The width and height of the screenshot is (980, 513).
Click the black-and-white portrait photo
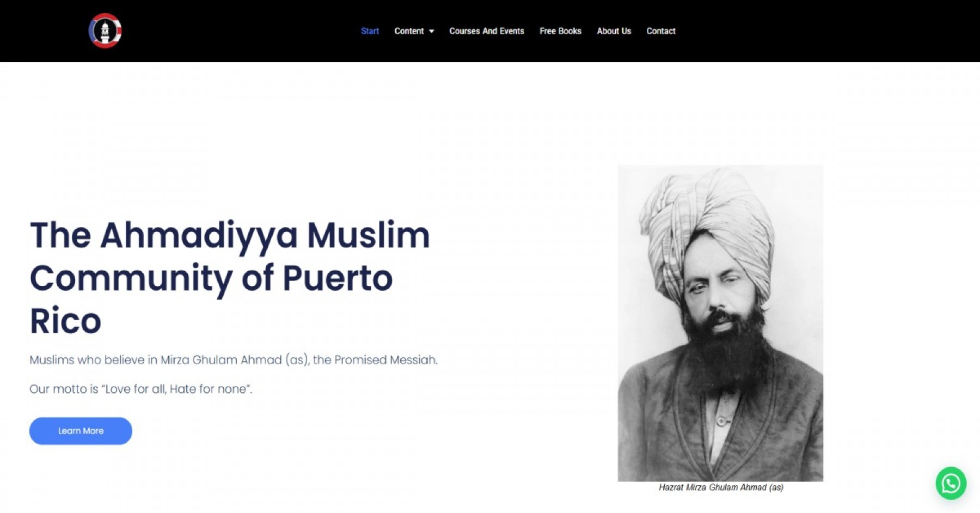point(720,323)
